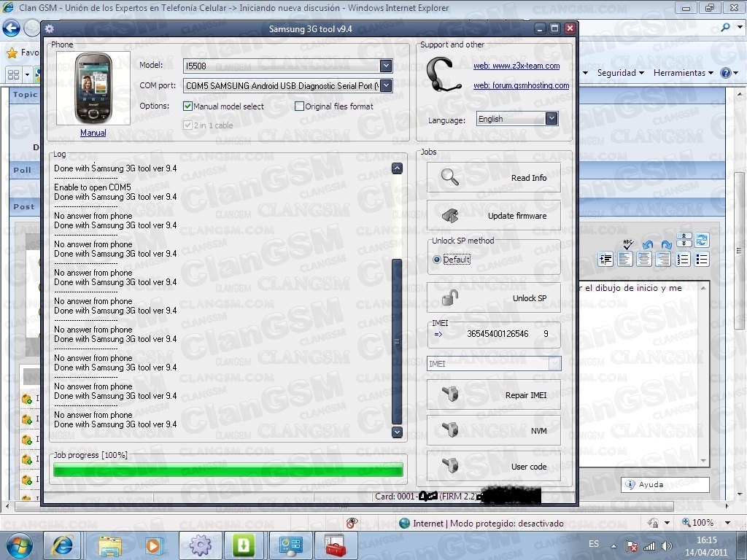Open the media player taskbar icon
The height and width of the screenshot is (560, 747).
[153, 545]
